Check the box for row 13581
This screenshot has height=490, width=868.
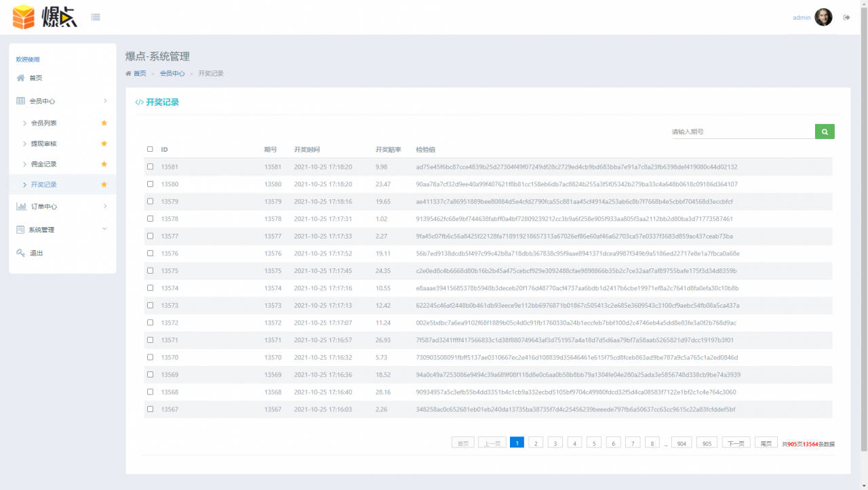tap(150, 167)
